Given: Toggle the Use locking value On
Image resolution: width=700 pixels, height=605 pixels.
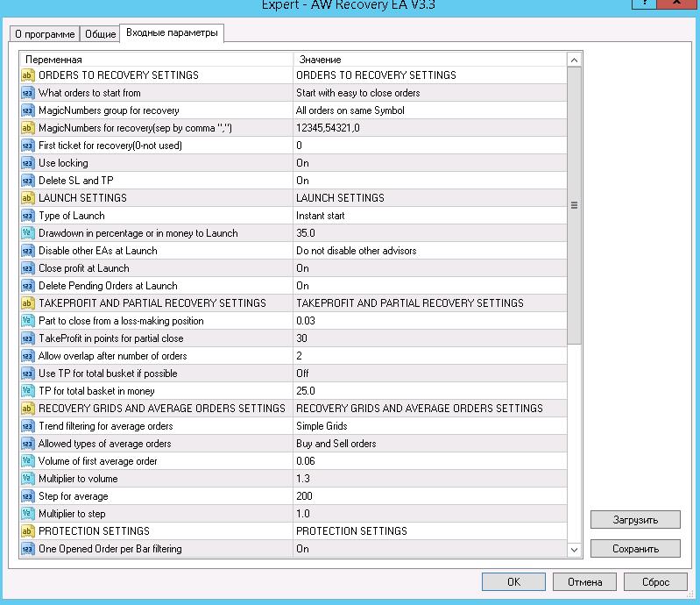Looking at the screenshot, I should [430, 163].
